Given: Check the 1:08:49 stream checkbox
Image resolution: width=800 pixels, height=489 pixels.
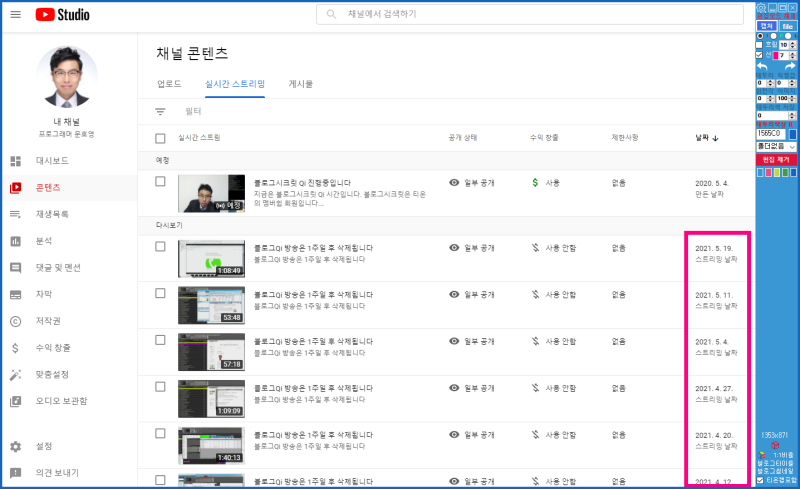Looking at the screenshot, I should tap(160, 247).
